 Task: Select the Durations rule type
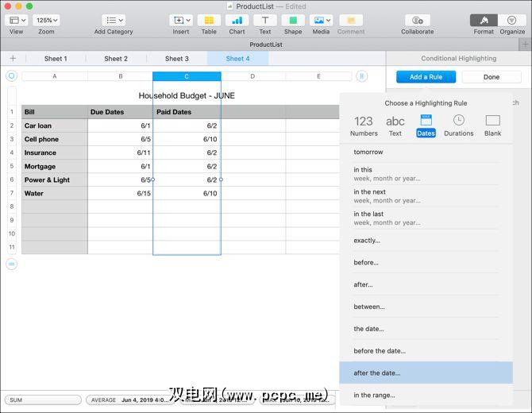(x=459, y=125)
